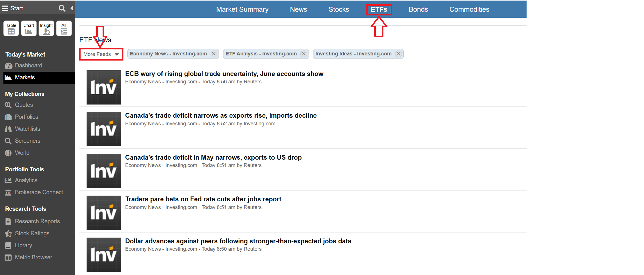
Task: Remove the ETF Analysis feed chip
Action: pos(303,54)
